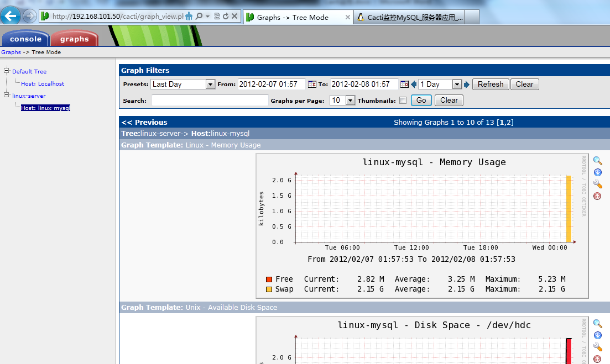Click the << Previous link
This screenshot has height=364, width=610.
tap(144, 123)
